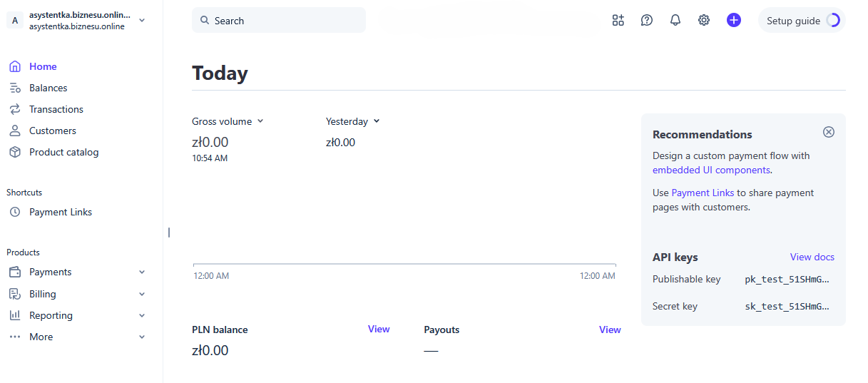The height and width of the screenshot is (383, 868).
Task: Open the apps grid icon in header
Action: pyautogui.click(x=618, y=21)
